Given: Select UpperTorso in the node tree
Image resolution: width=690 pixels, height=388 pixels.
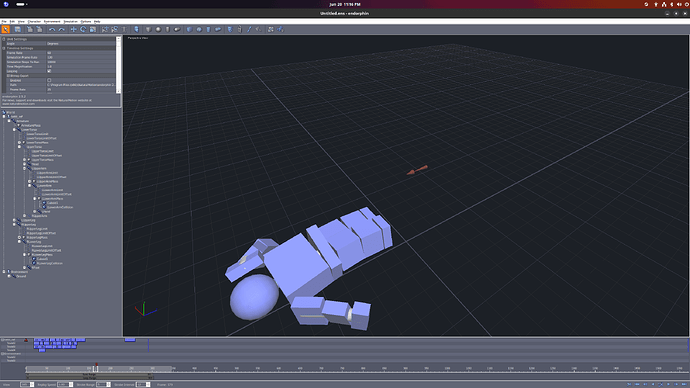Looking at the screenshot, I should [x=34, y=147].
